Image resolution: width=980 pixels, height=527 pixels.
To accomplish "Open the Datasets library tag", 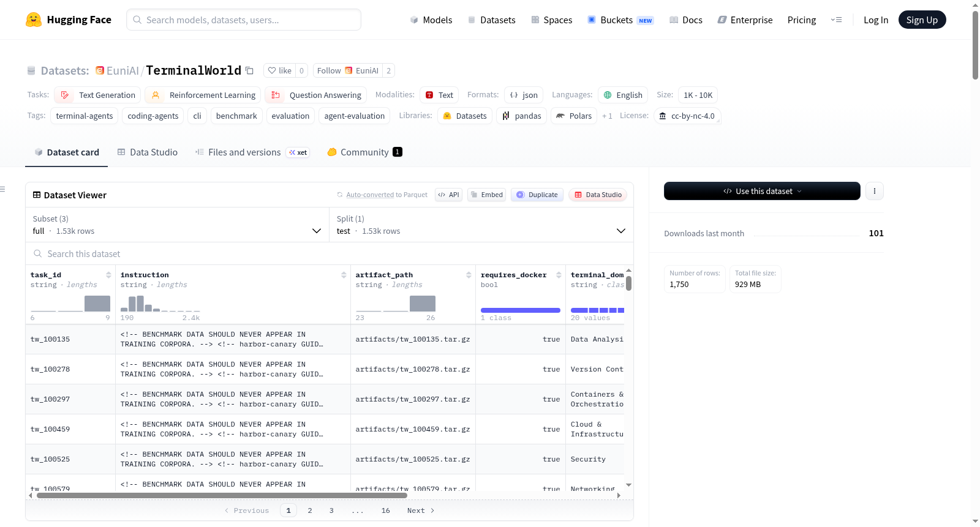I will coord(465,116).
